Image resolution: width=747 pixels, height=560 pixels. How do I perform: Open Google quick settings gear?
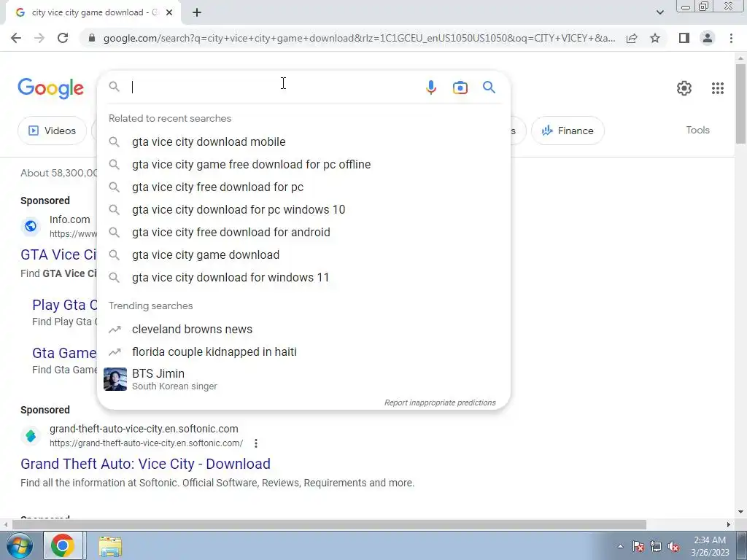(684, 88)
